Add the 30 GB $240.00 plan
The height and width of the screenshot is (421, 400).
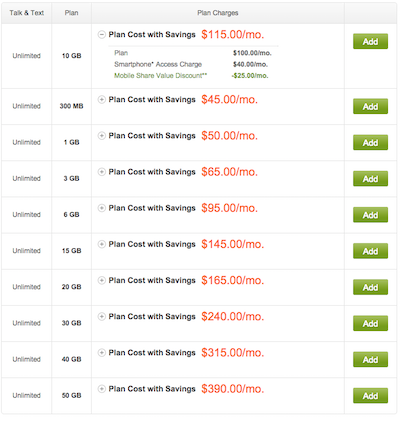coord(370,323)
